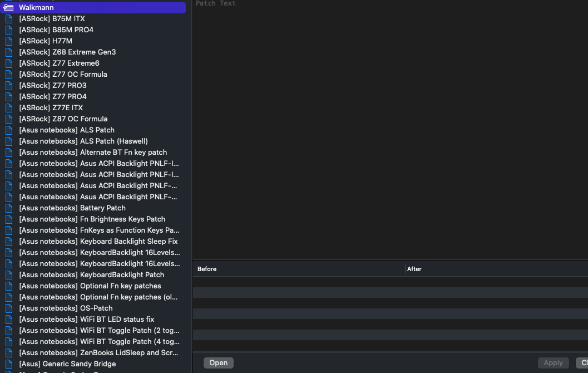Choose [Asus notebooks] ALS Patch (Haswell)

(83, 141)
